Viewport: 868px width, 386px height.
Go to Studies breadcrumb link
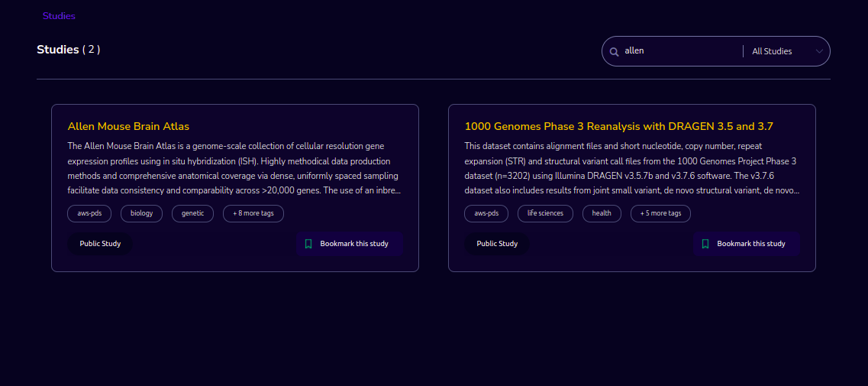click(x=59, y=16)
